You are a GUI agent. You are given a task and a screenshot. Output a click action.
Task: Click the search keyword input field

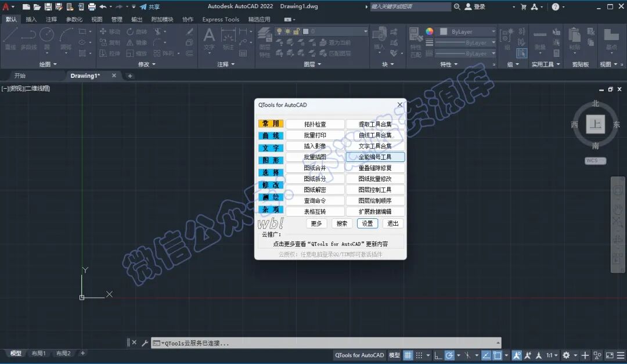(410, 6)
